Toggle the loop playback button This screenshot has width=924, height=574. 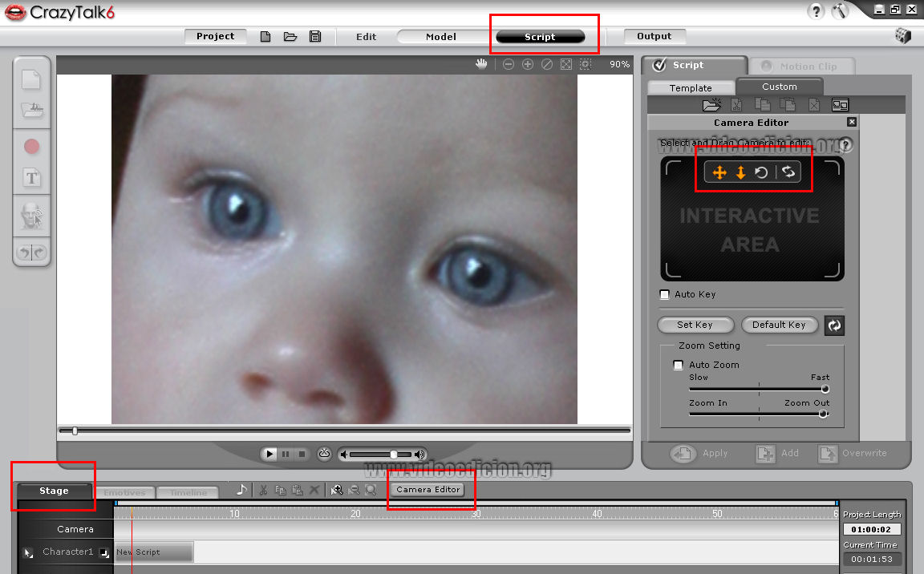click(324, 454)
